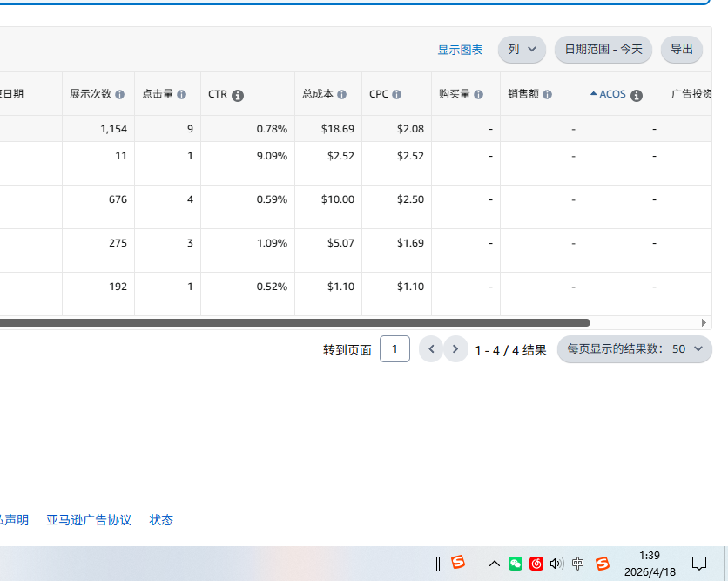The image size is (728, 581).
Task: Click the volume speaker tray icon
Action: click(557, 564)
